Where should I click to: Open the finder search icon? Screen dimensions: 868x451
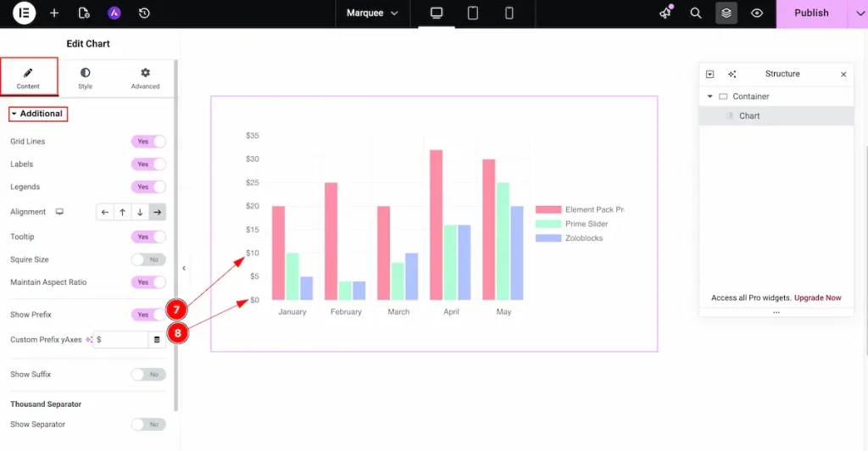(x=696, y=13)
